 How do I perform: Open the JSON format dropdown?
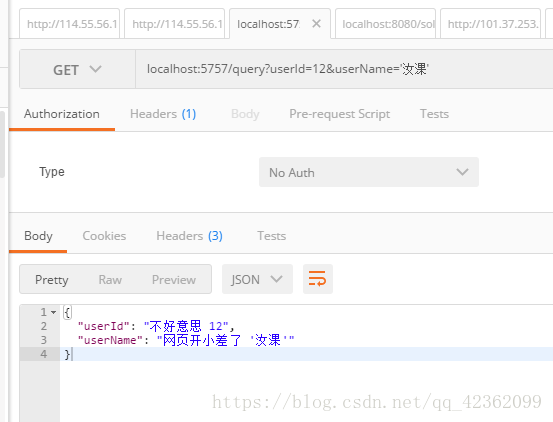coord(257,279)
